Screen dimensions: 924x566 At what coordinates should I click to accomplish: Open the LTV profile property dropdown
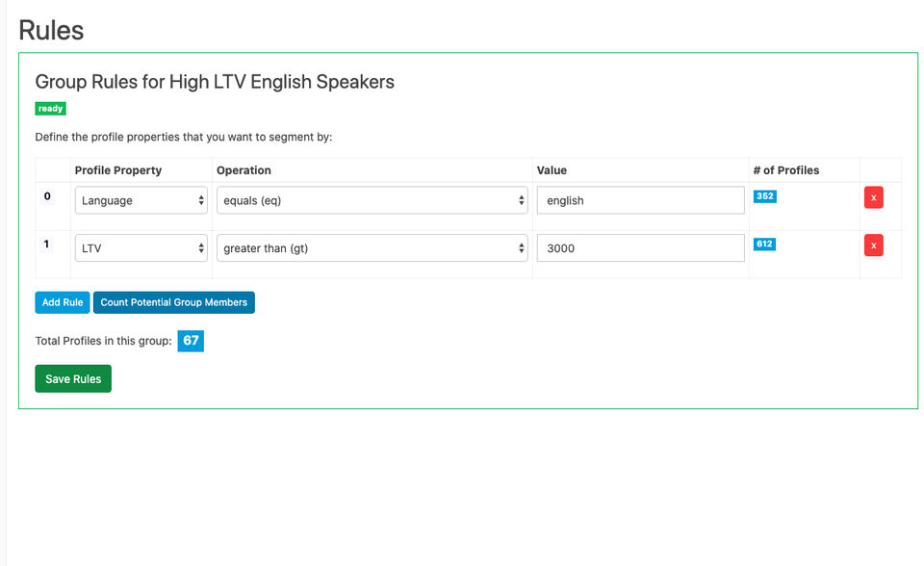coord(141,248)
